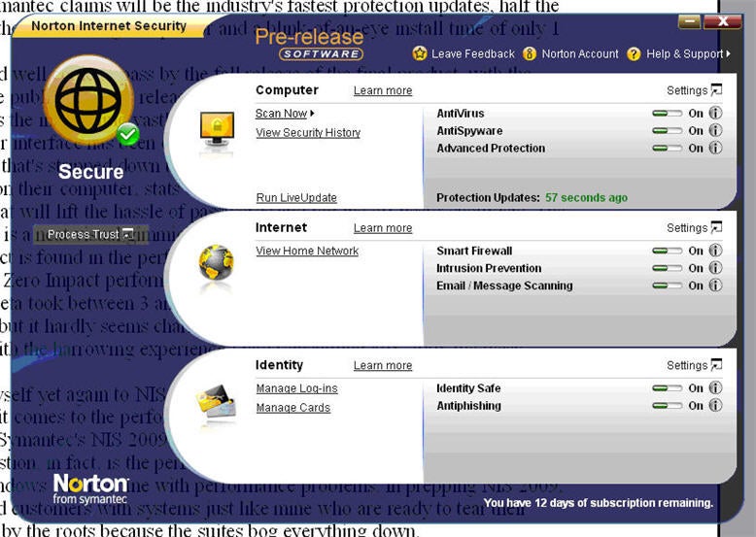The height and width of the screenshot is (537, 756).
Task: Click the Norton from symantec logo
Action: coord(90,487)
